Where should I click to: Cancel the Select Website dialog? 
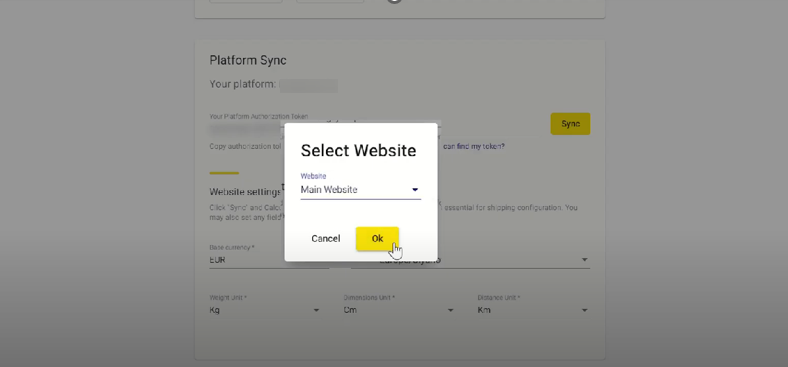pyautogui.click(x=326, y=239)
